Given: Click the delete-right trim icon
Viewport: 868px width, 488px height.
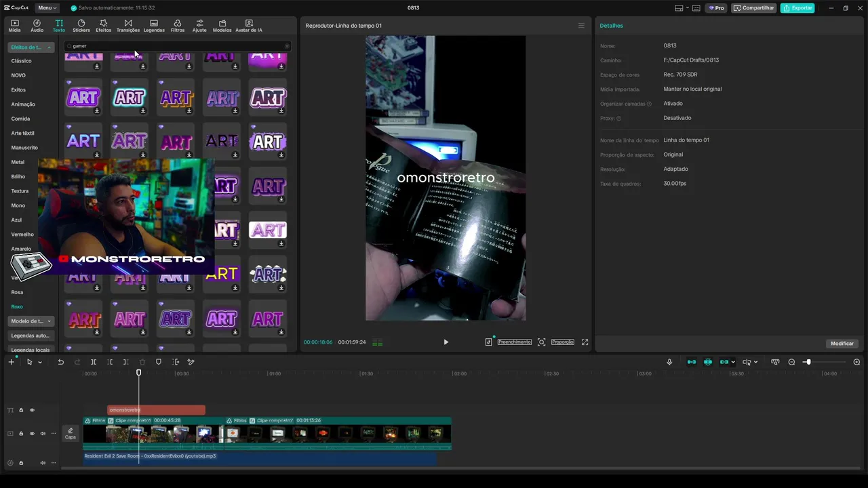Looking at the screenshot, I should pos(125,362).
